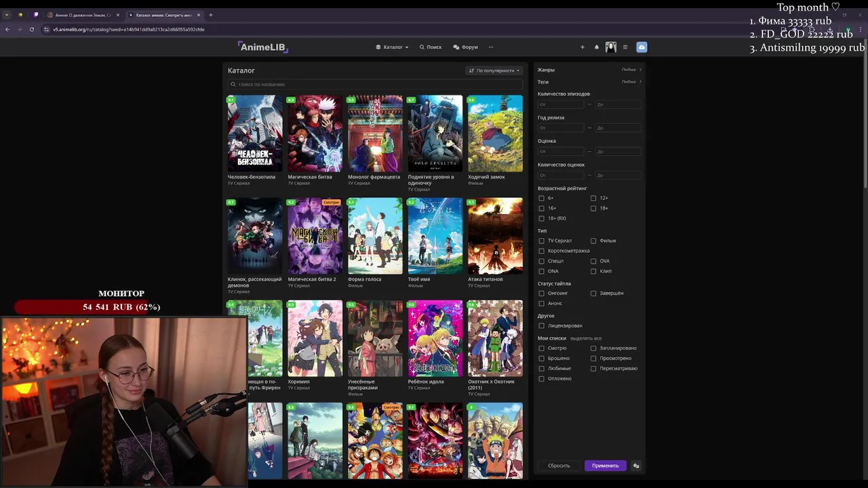Open the Ходячий замок poster

pyautogui.click(x=495, y=134)
